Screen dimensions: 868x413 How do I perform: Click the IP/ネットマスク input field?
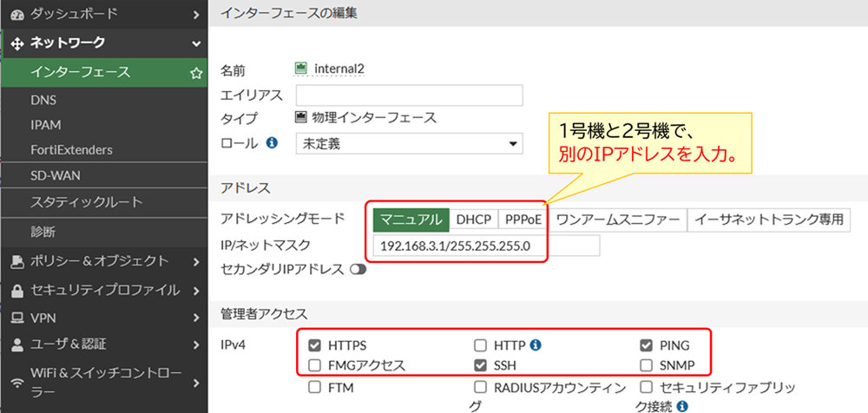point(487,246)
